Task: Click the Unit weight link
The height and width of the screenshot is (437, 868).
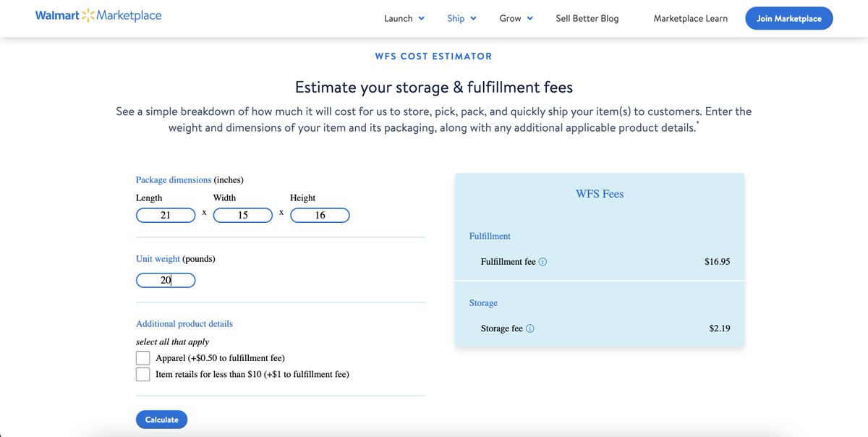Action: (x=158, y=258)
